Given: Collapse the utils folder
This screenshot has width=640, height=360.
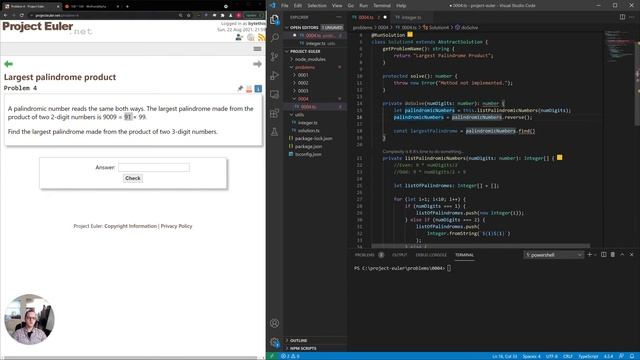Looking at the screenshot, I should (x=299, y=115).
